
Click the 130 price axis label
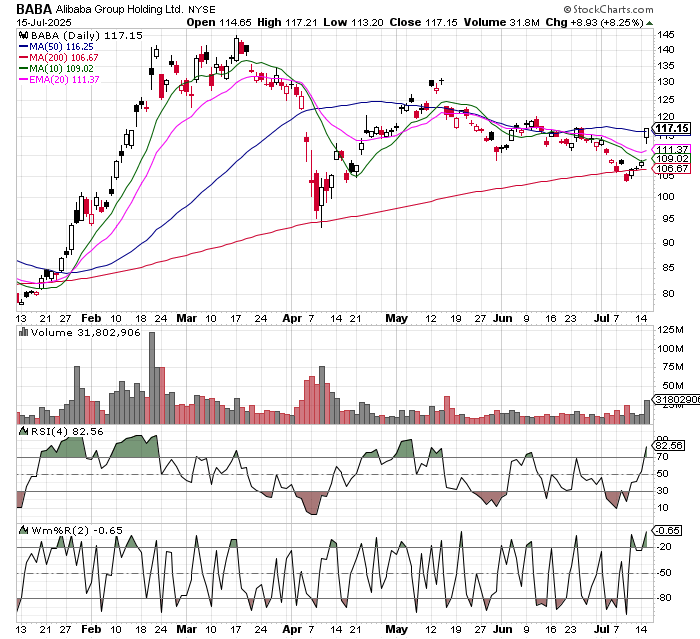tap(665, 82)
